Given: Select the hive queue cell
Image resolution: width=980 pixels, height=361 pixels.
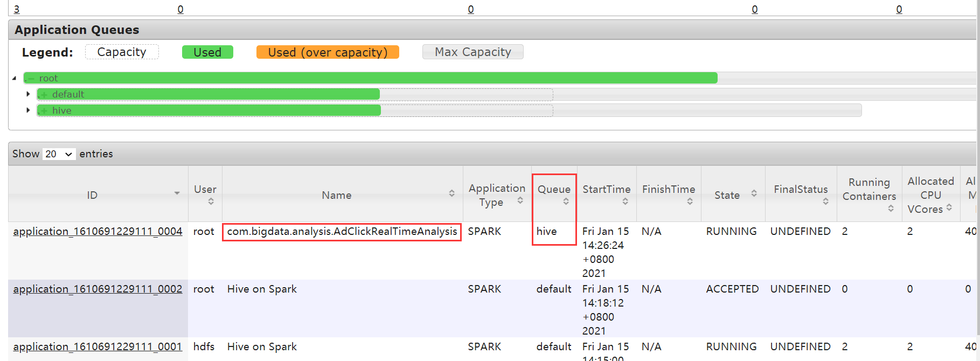Looking at the screenshot, I should (x=546, y=231).
